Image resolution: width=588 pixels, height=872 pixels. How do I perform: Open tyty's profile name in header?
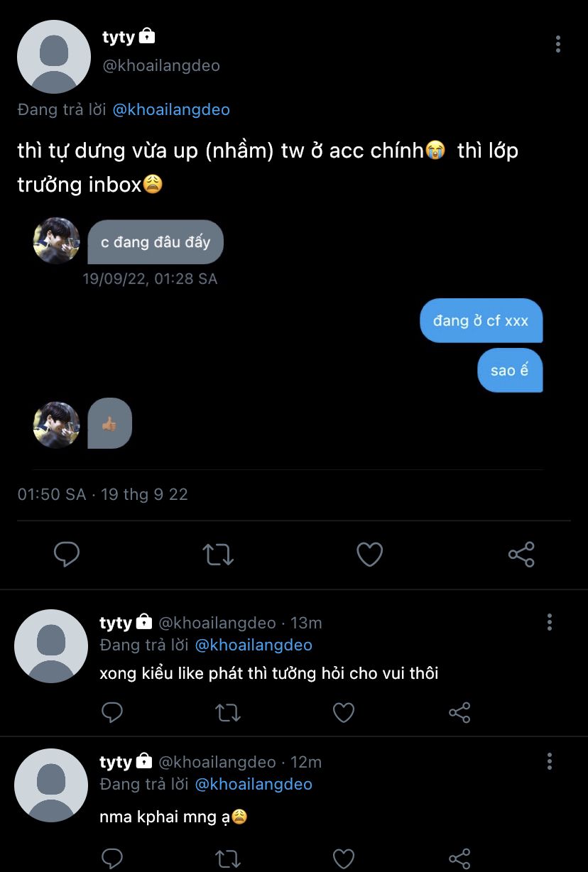pos(119,37)
